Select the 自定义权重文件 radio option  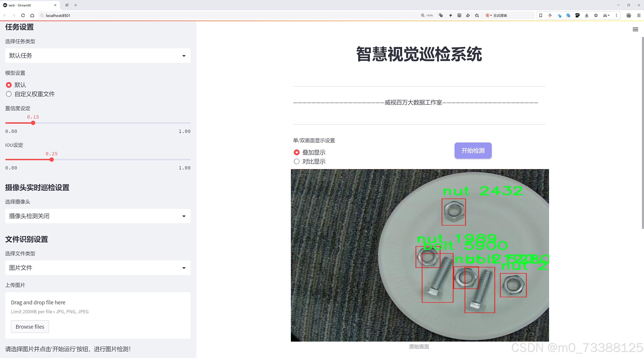pos(9,94)
